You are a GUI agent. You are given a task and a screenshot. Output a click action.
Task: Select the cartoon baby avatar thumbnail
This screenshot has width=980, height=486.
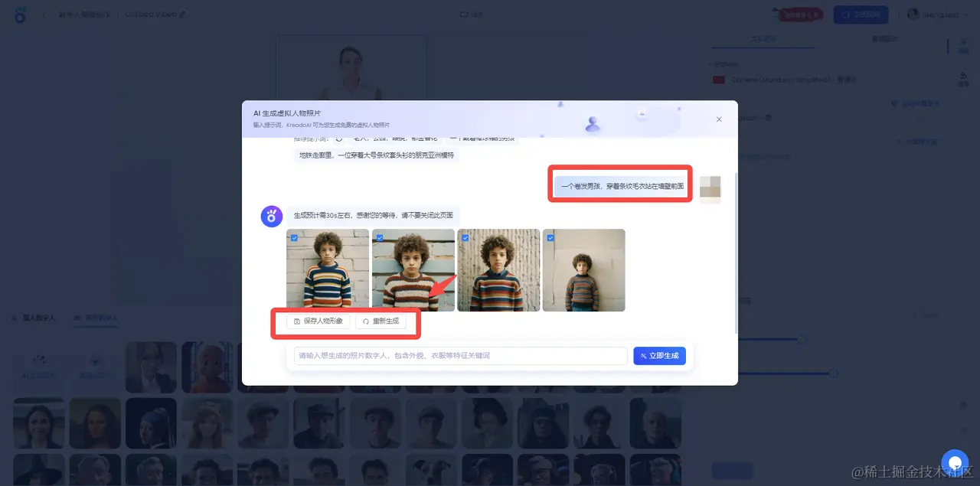(x=207, y=367)
